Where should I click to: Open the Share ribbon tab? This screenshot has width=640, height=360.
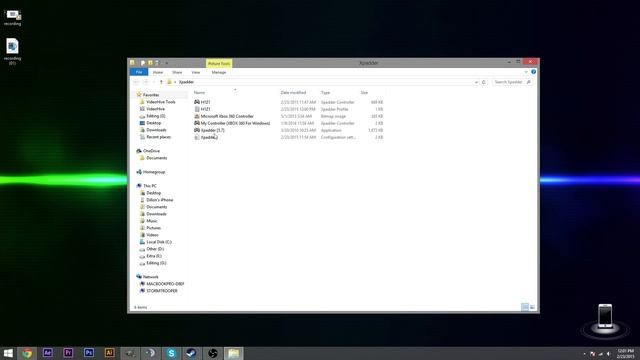pos(177,72)
